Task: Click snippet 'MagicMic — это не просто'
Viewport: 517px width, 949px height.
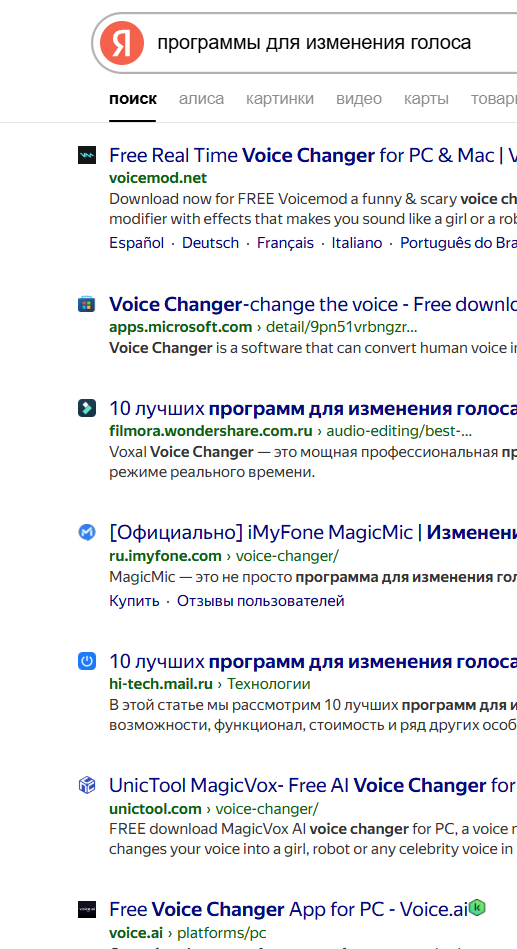Action: 313,577
